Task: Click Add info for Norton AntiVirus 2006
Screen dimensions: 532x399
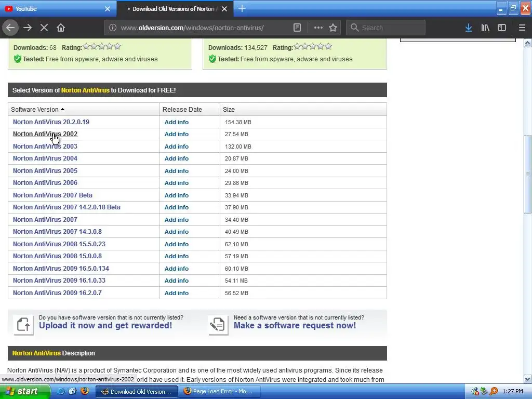Action: pos(177,183)
